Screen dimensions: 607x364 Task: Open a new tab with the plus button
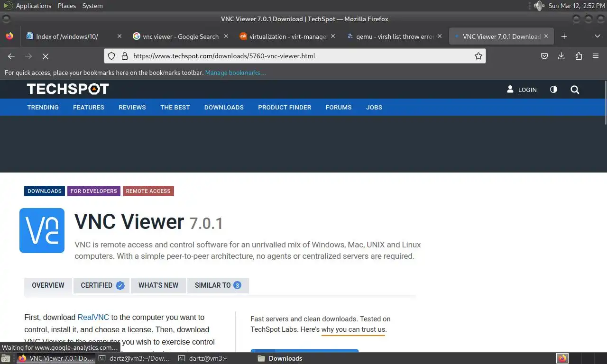pos(564,36)
